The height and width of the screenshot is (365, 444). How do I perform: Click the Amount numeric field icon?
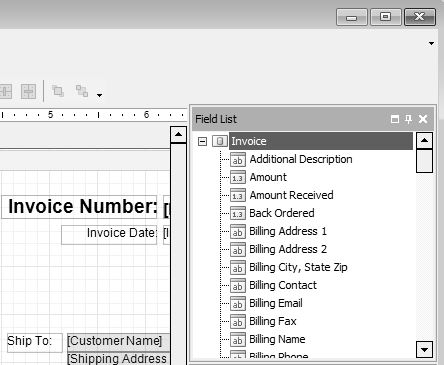tap(238, 177)
